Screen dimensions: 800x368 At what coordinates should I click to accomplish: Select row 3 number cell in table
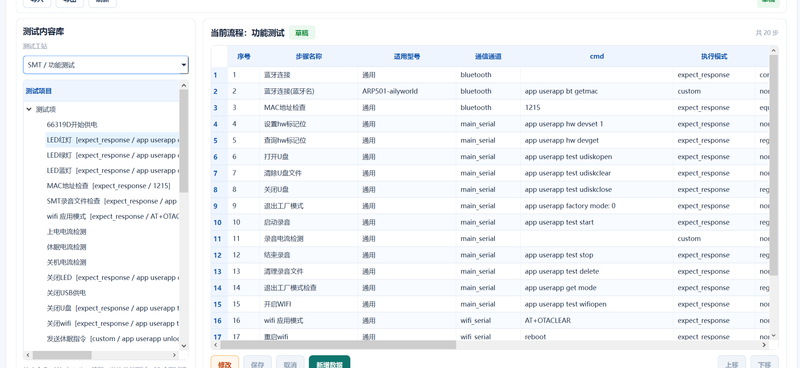pyautogui.click(x=215, y=108)
